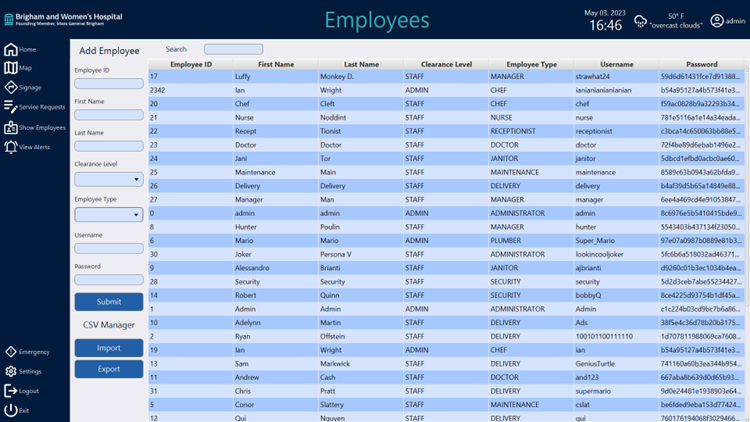Image resolution: width=750 pixels, height=422 pixels.
Task: Click the Emergency icon
Action: point(10,352)
